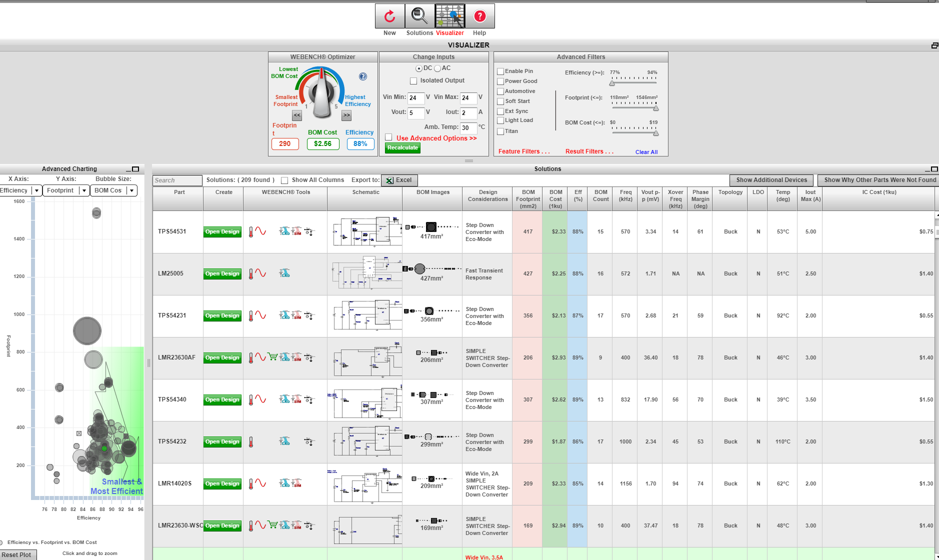Click the New design toolbar icon
This screenshot has width=939, height=560.
pos(389,16)
